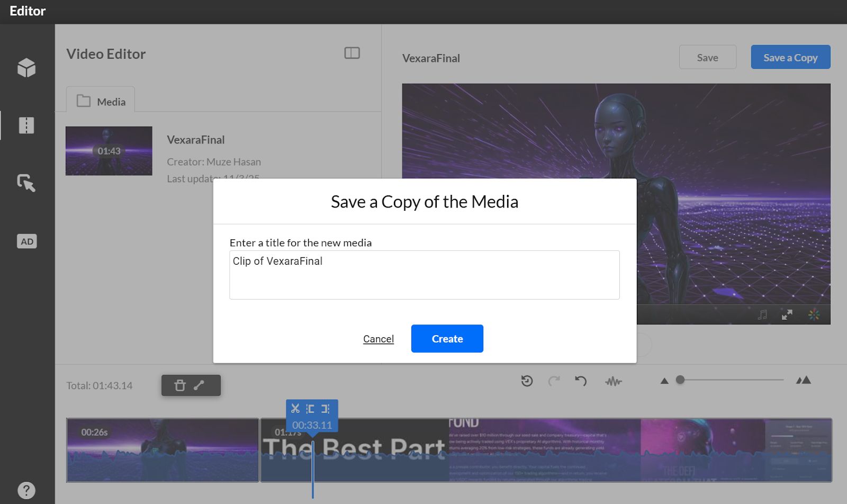Click the new media title text field

tap(425, 275)
